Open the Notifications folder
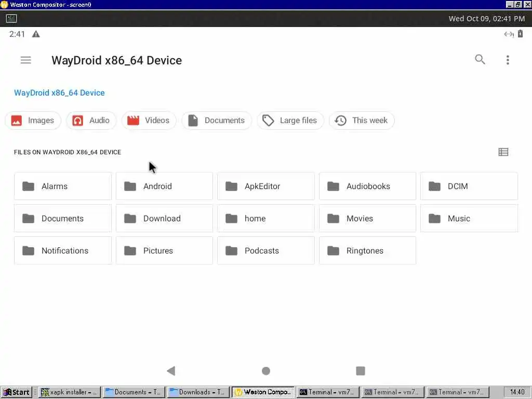The height and width of the screenshot is (399, 532). (x=63, y=250)
